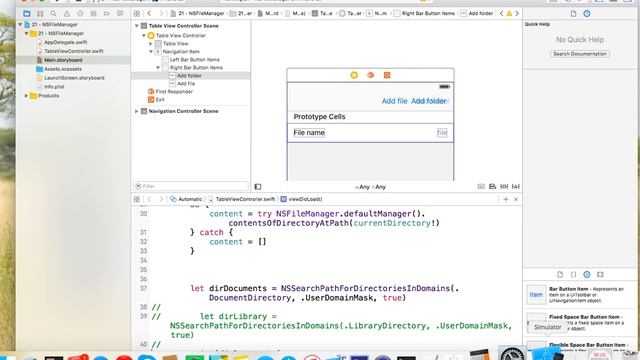Select the Bar Button Item library object
The image size is (640, 360).
580,295
